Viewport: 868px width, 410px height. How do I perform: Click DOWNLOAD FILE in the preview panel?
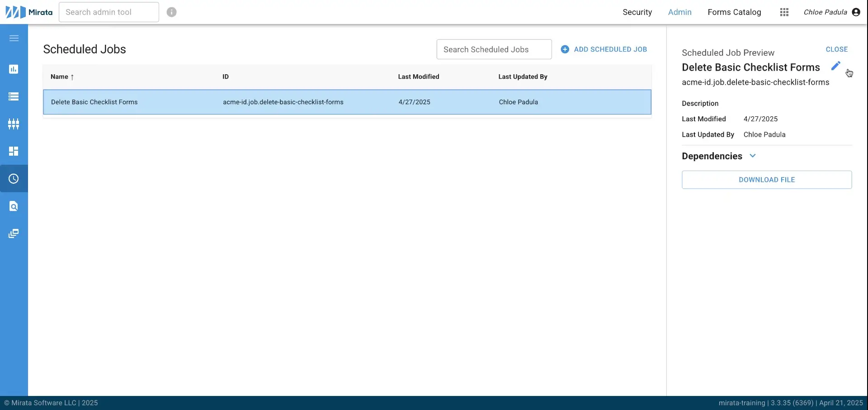[767, 180]
